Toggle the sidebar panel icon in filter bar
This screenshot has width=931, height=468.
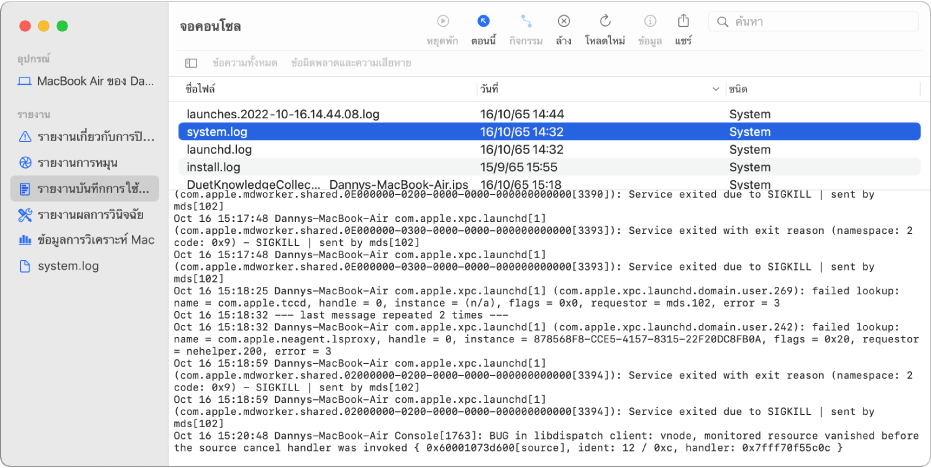click(191, 63)
